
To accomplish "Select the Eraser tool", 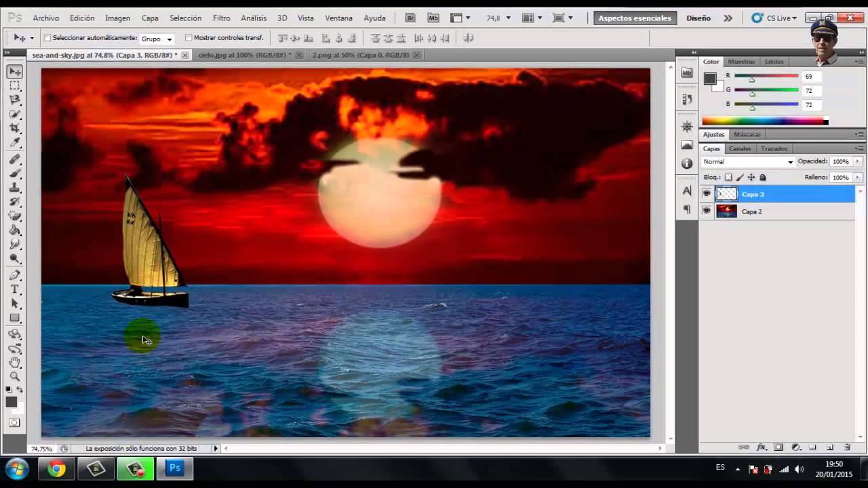I will 15,216.
